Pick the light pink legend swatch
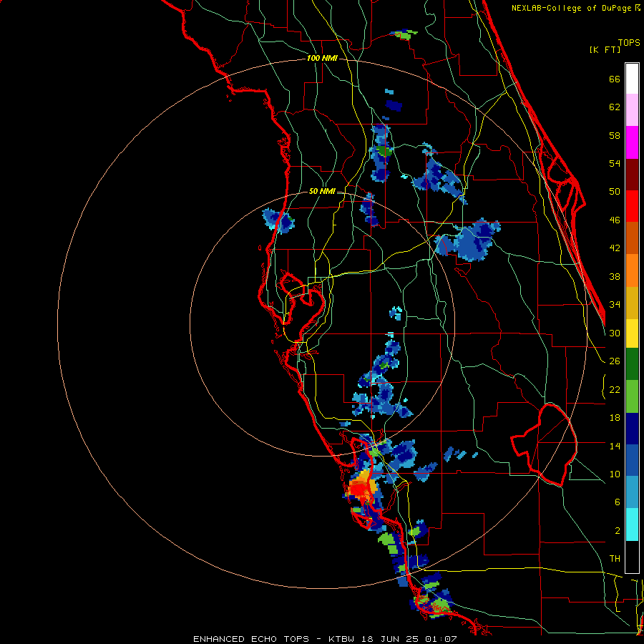 tap(632, 109)
